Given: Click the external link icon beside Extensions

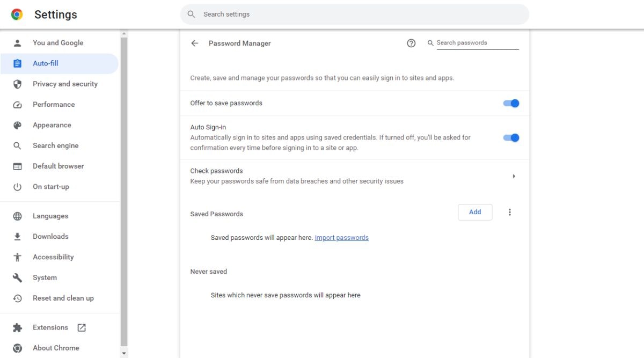Looking at the screenshot, I should 81,327.
